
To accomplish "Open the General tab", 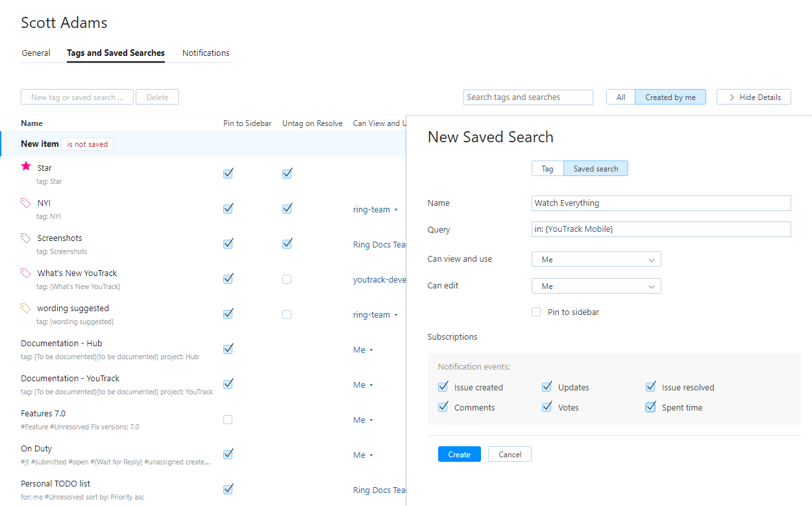I will [36, 53].
